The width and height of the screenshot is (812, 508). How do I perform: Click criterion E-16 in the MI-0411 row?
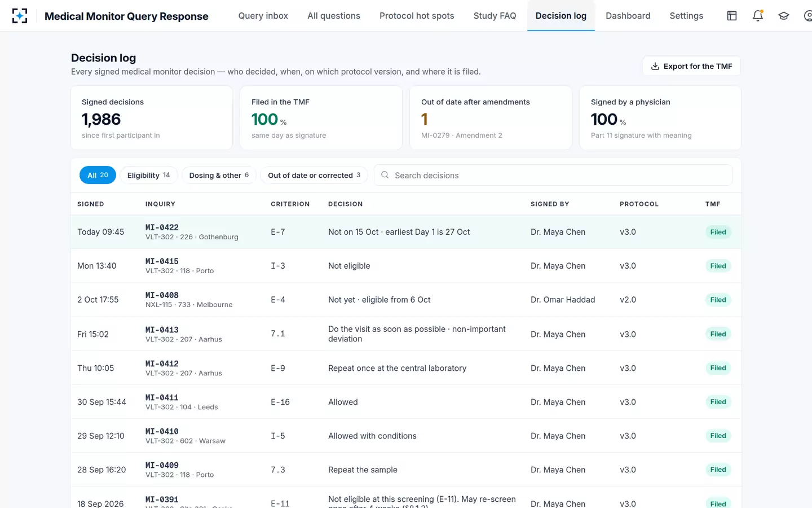[x=280, y=402]
